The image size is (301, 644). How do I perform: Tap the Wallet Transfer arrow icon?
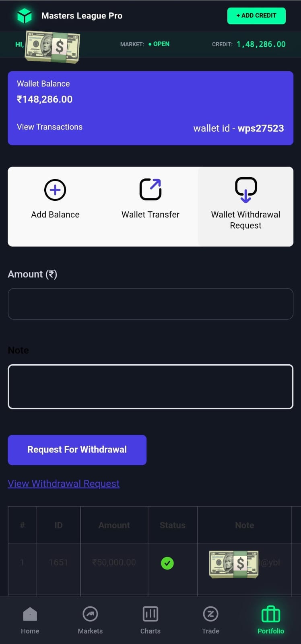(x=150, y=190)
